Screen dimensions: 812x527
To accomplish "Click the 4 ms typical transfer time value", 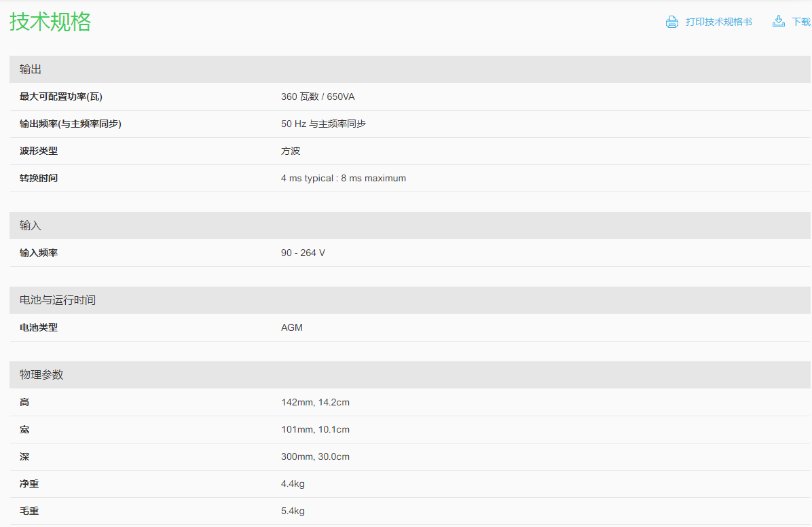I will click(343, 179).
